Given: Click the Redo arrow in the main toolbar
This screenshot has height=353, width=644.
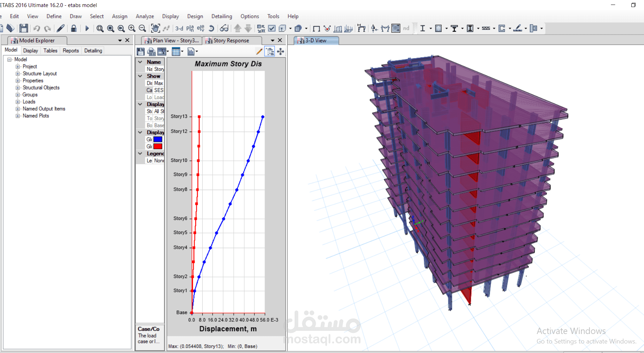Looking at the screenshot, I should tap(48, 29).
